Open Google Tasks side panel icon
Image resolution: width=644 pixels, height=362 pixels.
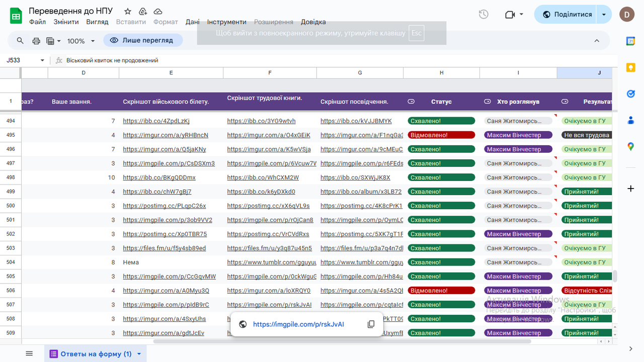[631, 94]
